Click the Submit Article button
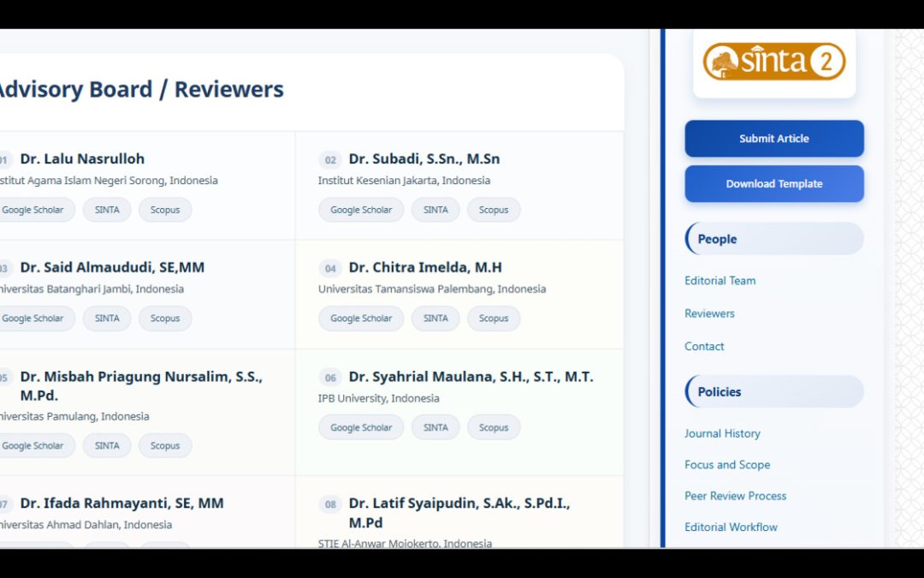Screen dimensions: 924x578 (x=773, y=139)
